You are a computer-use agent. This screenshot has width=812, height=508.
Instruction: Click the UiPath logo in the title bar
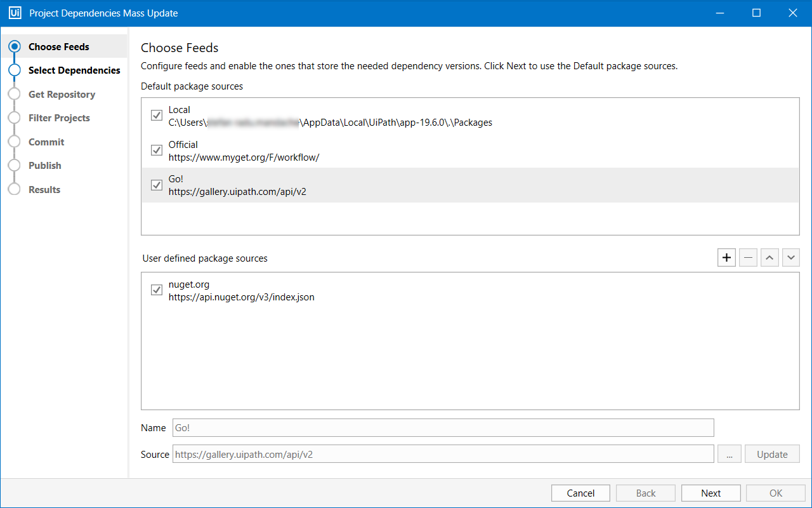click(15, 13)
